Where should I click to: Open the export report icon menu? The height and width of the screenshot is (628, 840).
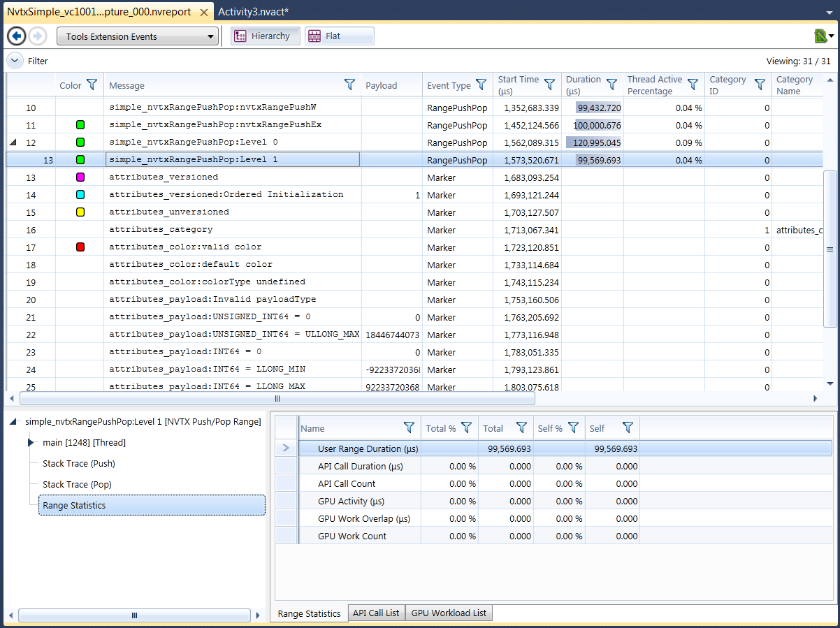point(824,36)
